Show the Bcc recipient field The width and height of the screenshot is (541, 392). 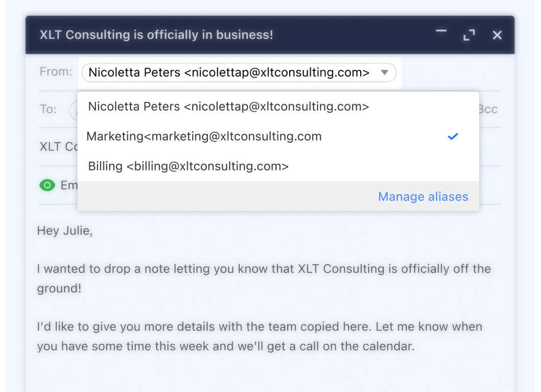(488, 109)
